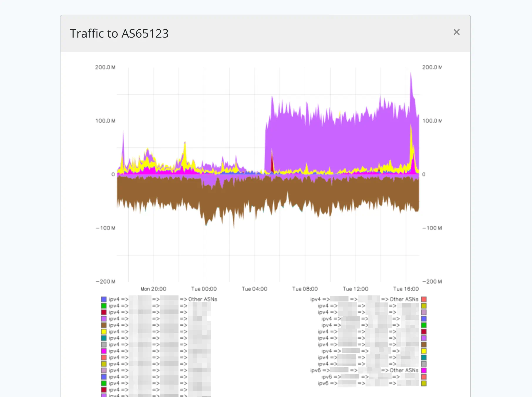
Task: Click the 'Mon 20:00' time axis label
Action: click(x=153, y=289)
